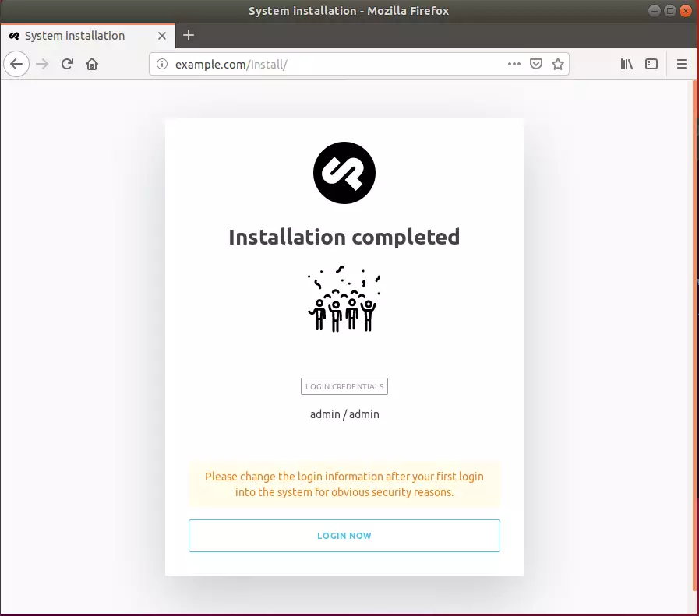Select the System installation tab

coord(88,36)
